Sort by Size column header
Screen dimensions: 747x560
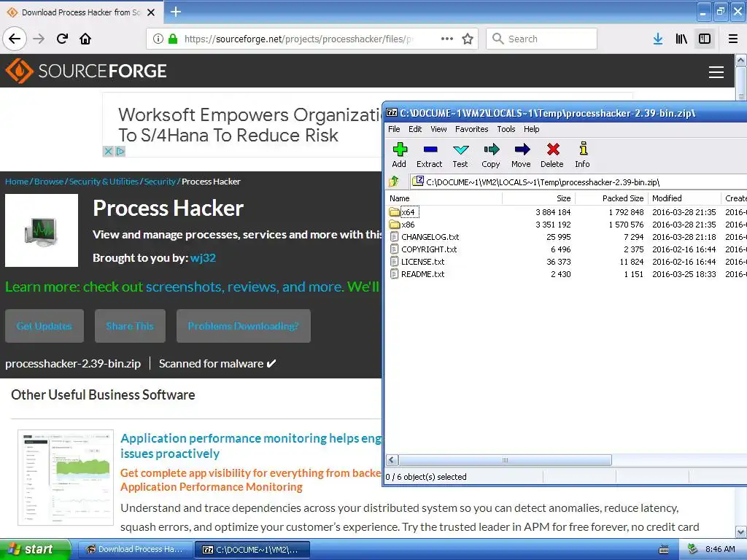point(539,198)
